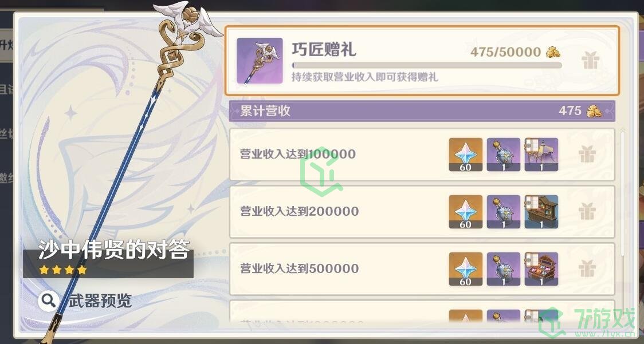Click the 475/50000 progress bar

pyautogui.click(x=427, y=65)
